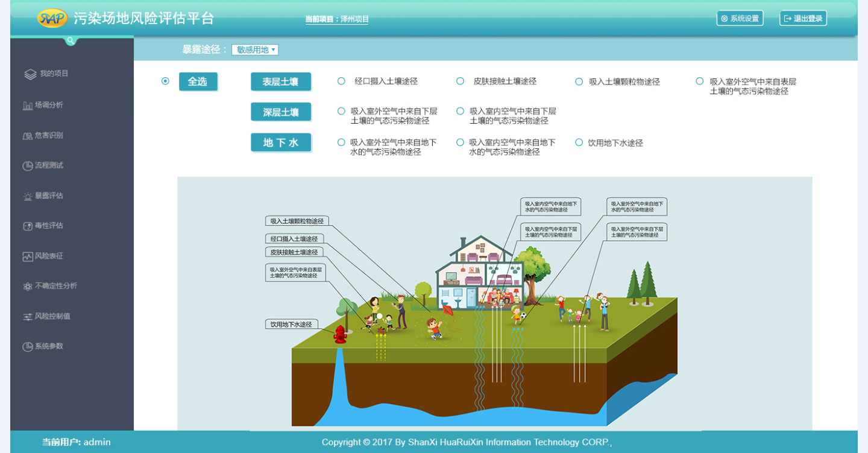
Task: Click the search magnifier icon atop sidebar
Action: click(x=71, y=41)
